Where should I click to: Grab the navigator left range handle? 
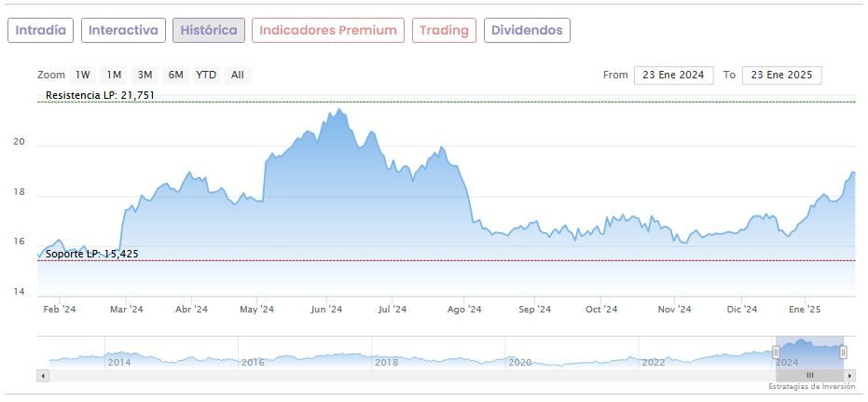[x=776, y=352]
